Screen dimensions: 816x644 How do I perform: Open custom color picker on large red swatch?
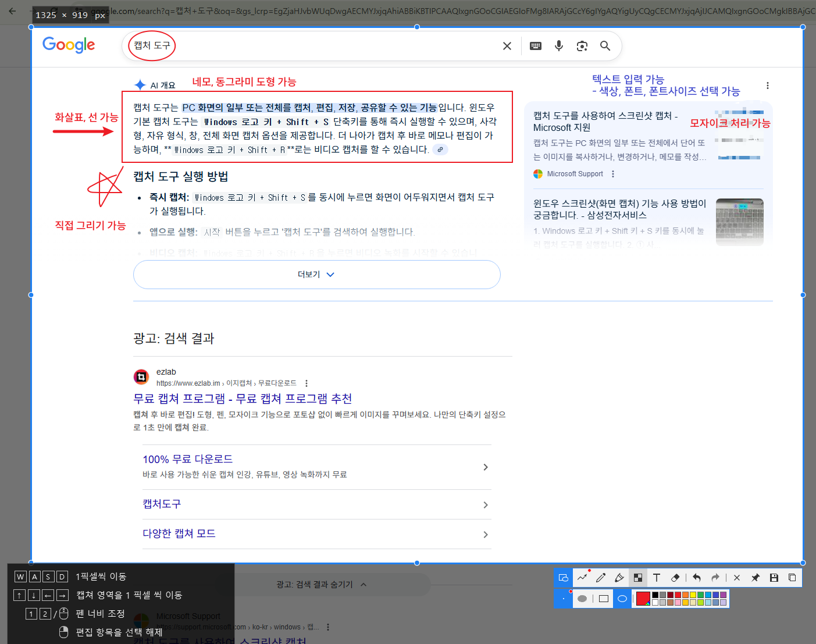tap(643, 599)
